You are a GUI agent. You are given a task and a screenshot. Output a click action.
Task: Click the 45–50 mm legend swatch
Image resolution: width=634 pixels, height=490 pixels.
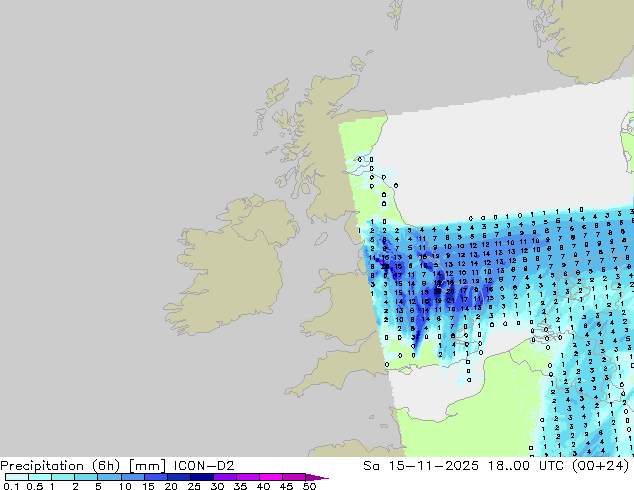294,477
